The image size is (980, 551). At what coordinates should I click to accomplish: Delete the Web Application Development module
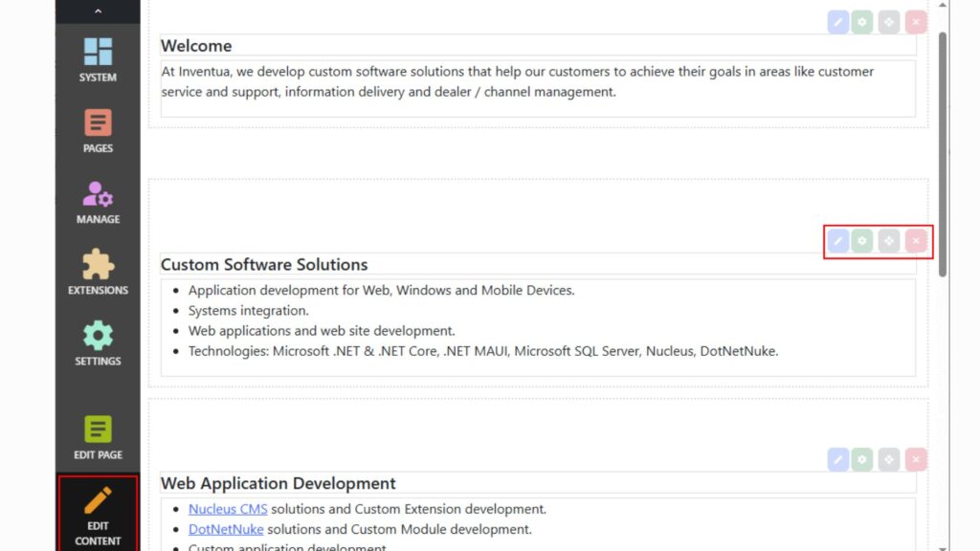pyautogui.click(x=916, y=459)
